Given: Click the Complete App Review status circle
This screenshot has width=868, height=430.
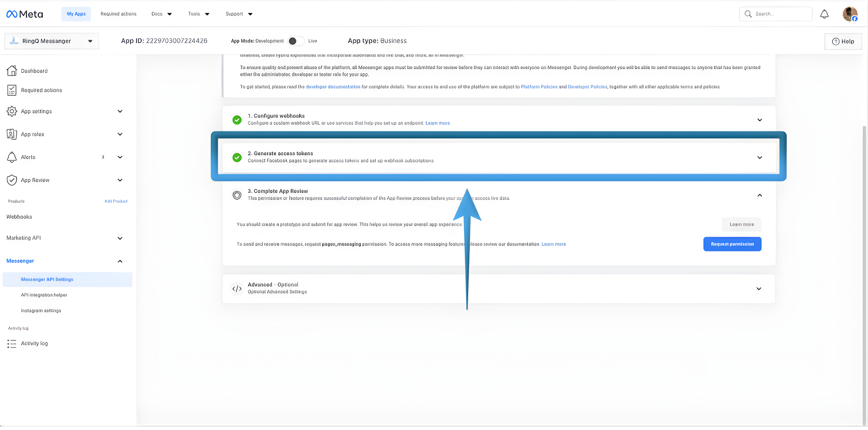Looking at the screenshot, I should tap(237, 195).
